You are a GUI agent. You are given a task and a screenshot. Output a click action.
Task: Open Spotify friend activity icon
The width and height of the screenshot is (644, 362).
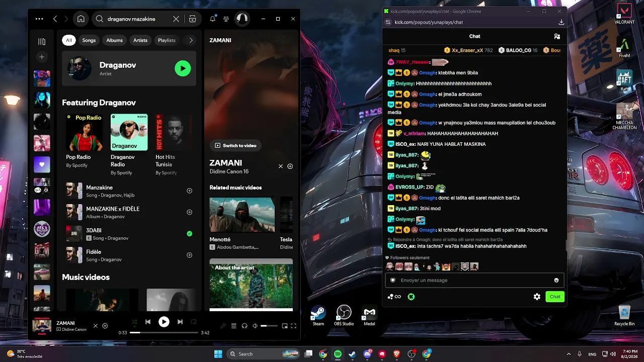(x=226, y=19)
